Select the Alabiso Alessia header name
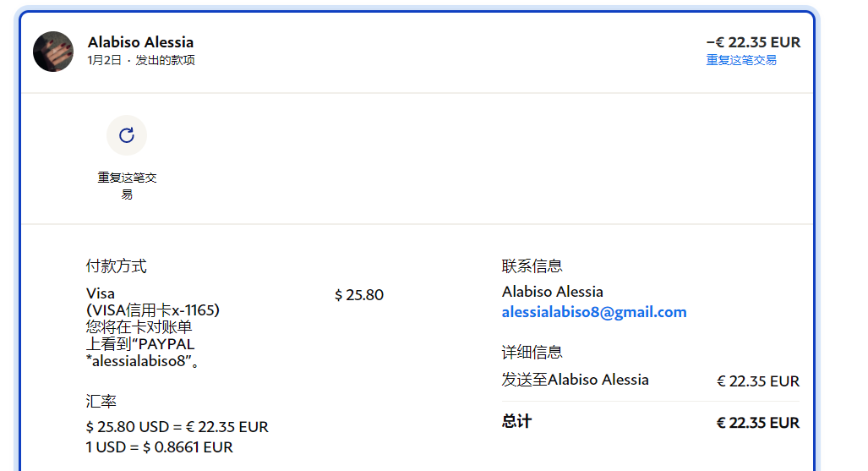Screen dimensions: 868x471 (140, 41)
